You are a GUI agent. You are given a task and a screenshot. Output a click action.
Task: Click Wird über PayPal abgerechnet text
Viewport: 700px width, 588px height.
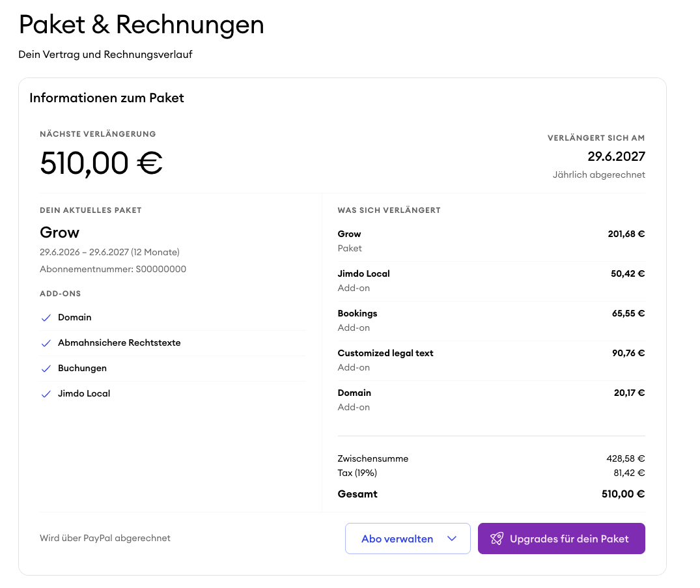105,538
